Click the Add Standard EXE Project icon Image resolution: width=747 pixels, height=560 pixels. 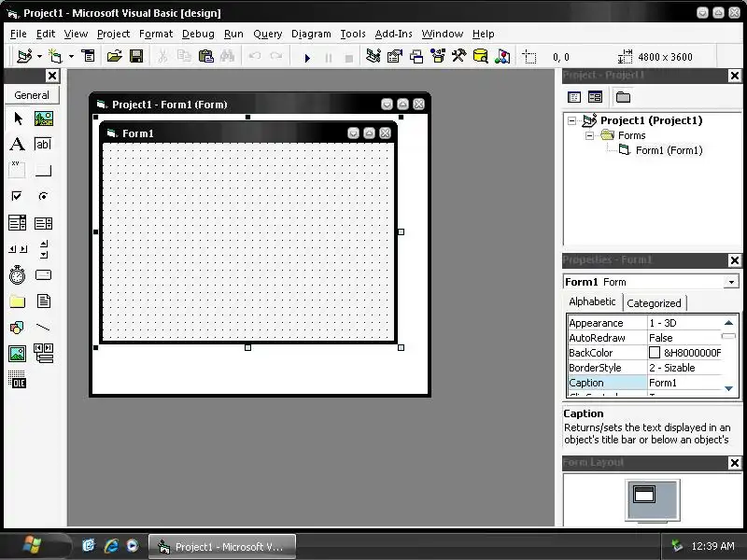pyautogui.click(x=24, y=57)
